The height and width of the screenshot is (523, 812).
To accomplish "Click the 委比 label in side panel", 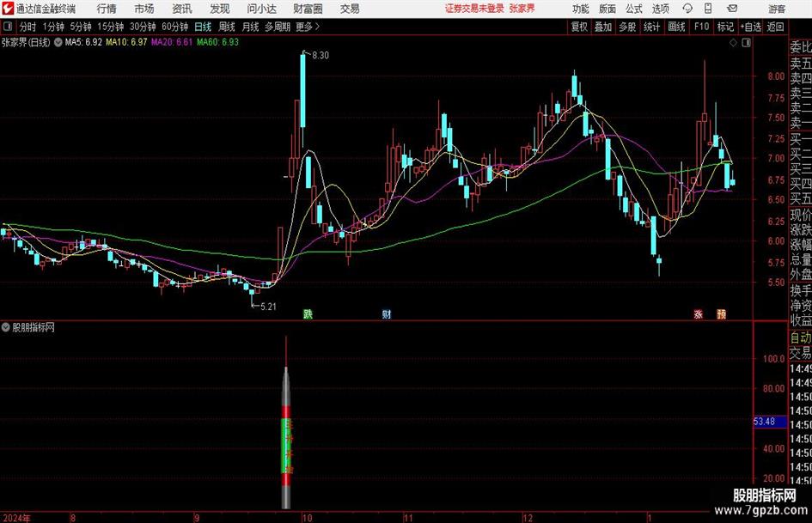I will (x=801, y=47).
